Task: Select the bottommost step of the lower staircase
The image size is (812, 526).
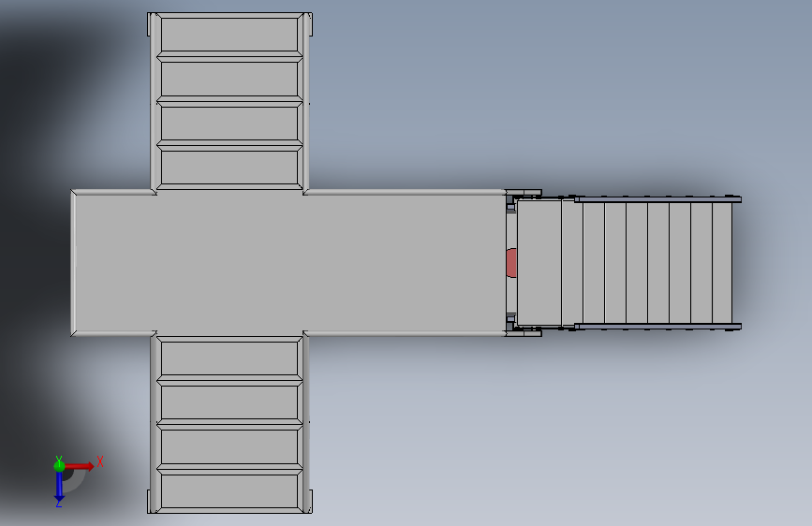Action: (x=229, y=490)
